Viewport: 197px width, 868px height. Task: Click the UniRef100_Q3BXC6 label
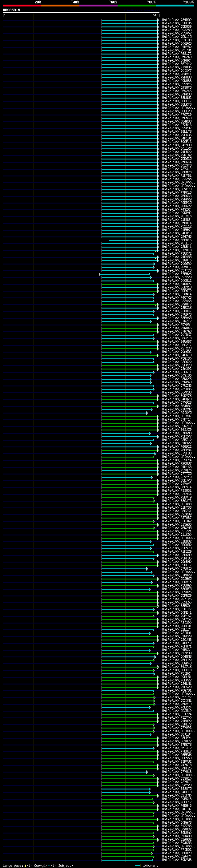coord(176,308)
